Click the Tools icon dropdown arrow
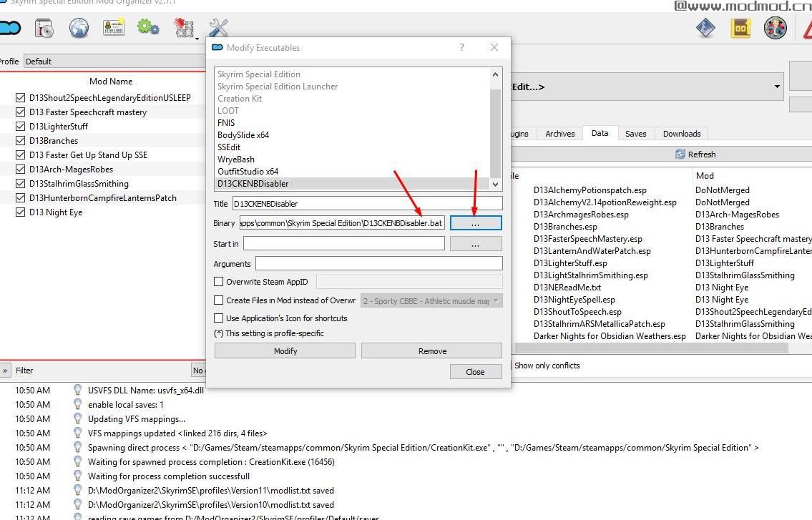 [197, 39]
